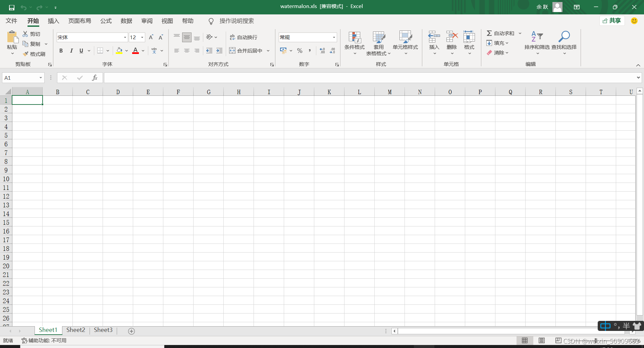
Task: Increase indent icon
Action: tap(219, 51)
